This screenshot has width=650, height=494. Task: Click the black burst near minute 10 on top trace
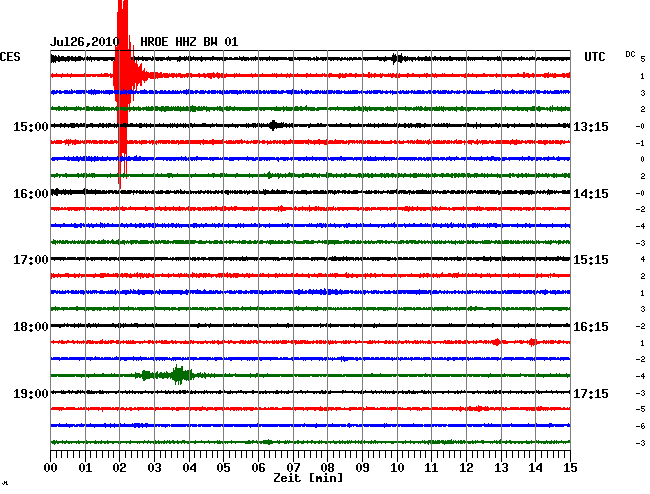point(397,58)
